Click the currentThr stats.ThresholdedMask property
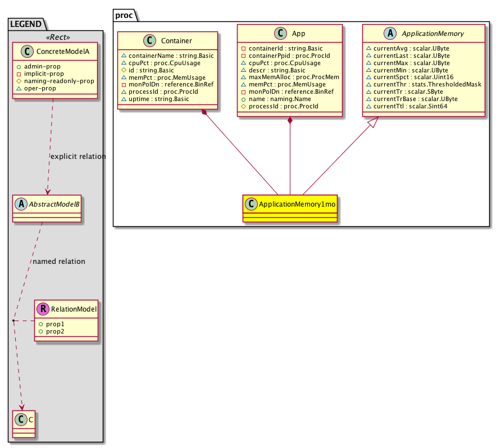Screen dimensions: 501x448 point(423,84)
